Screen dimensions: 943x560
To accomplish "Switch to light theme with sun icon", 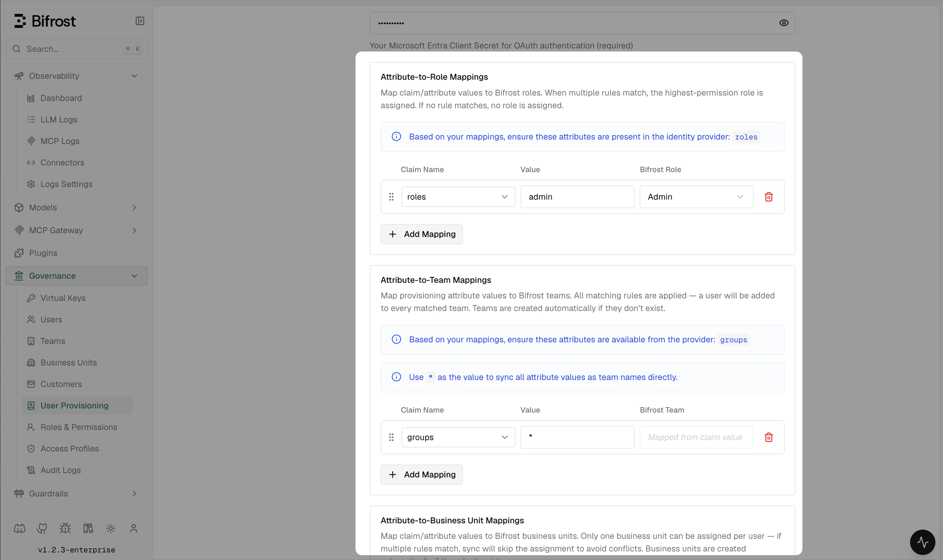I will point(111,528).
